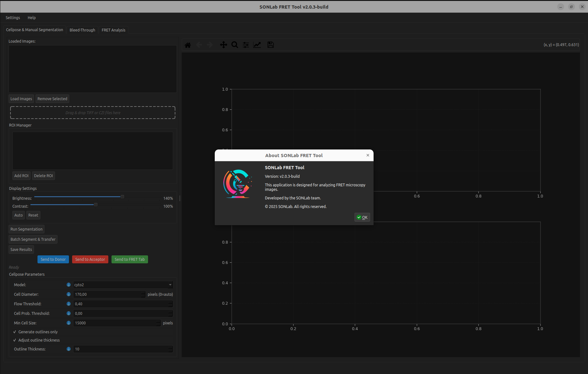Close the About SONLab FRET Tool dialog

pyautogui.click(x=368, y=155)
